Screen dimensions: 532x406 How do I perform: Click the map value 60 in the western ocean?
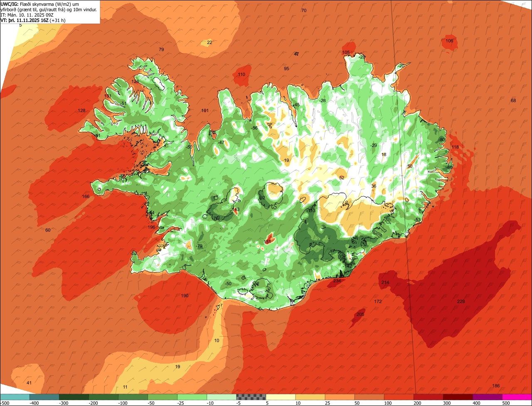pyautogui.click(x=48, y=230)
